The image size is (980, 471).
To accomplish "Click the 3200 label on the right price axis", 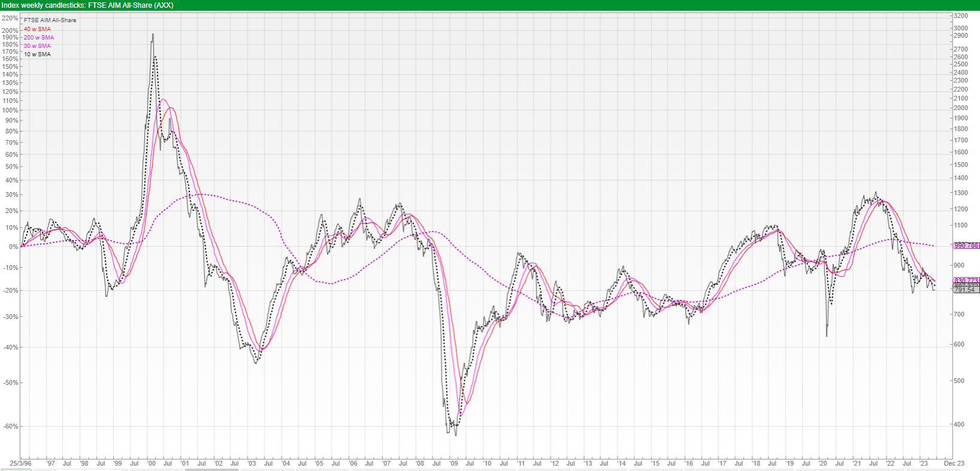I will [x=961, y=16].
